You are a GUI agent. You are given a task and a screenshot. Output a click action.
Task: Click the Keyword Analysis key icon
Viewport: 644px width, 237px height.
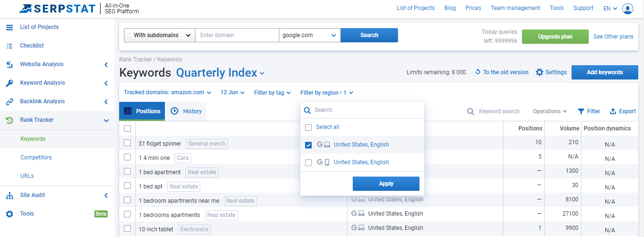[x=10, y=83]
